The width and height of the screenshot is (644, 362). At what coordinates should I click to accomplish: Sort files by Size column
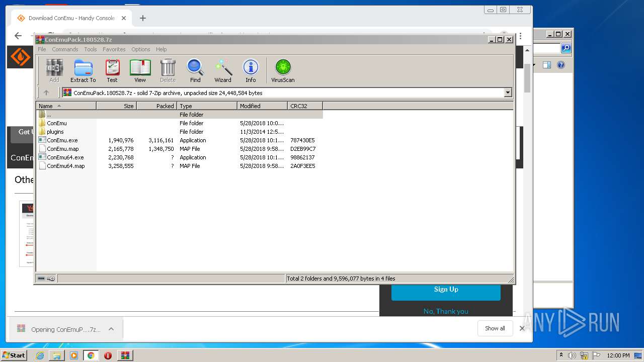(116, 106)
